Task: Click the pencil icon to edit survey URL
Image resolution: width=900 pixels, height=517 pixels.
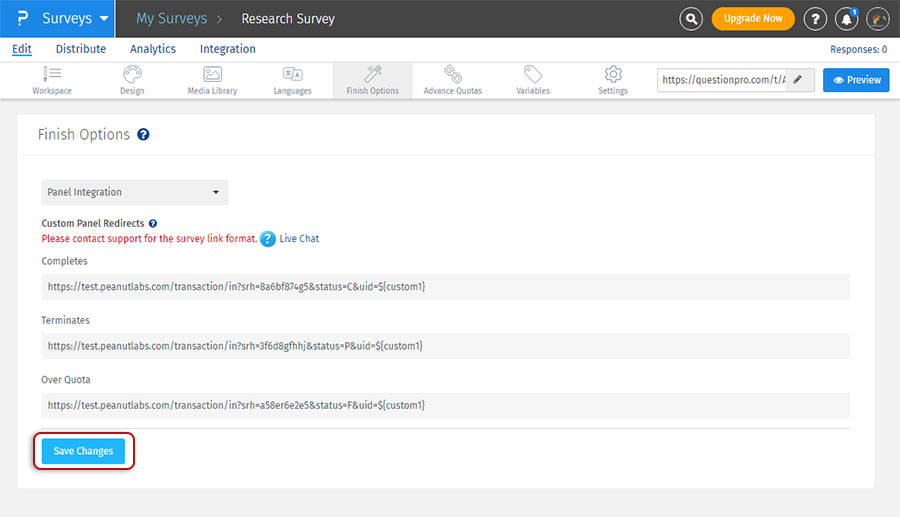Action: pos(798,80)
